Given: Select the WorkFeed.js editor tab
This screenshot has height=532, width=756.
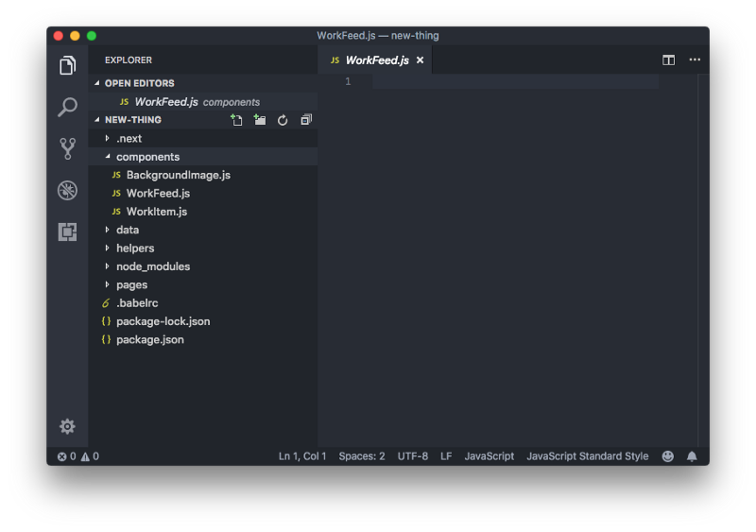Looking at the screenshot, I should tap(375, 60).
